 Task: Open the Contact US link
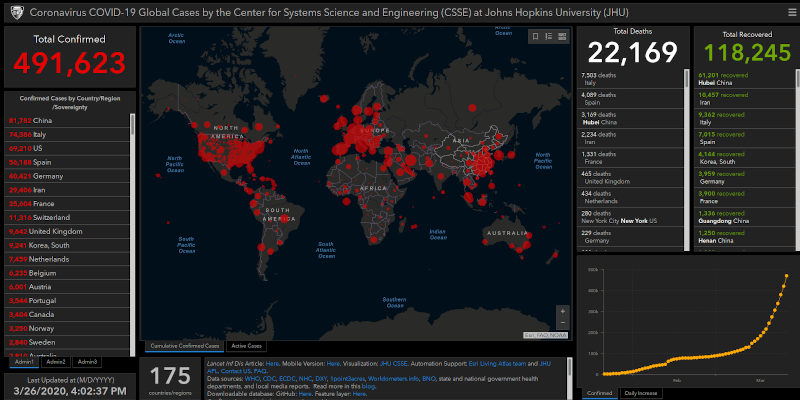pos(236,371)
